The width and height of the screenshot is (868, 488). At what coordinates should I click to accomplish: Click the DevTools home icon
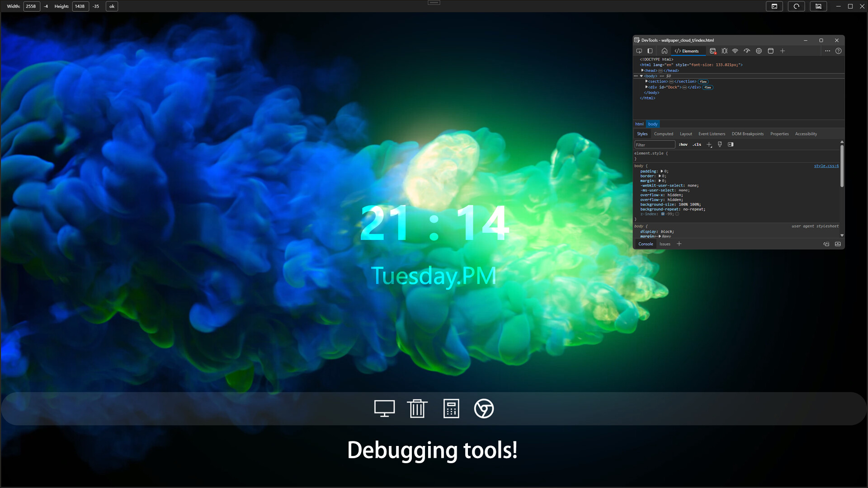coord(664,51)
